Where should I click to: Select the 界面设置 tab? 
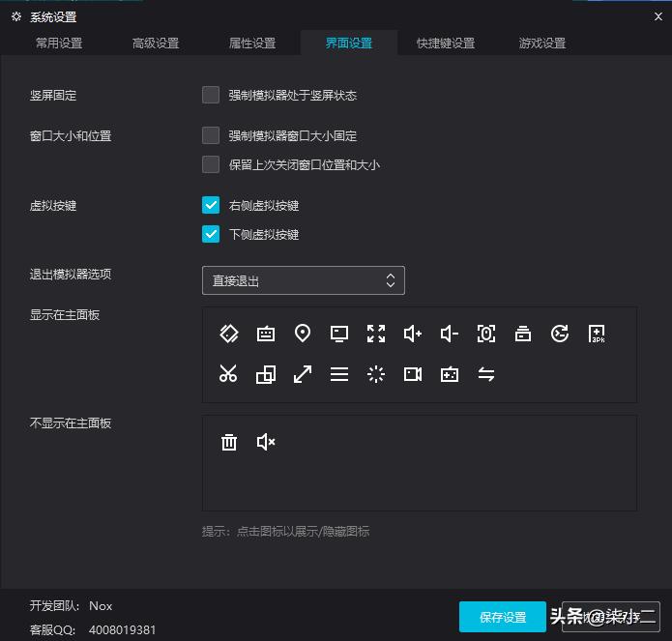[349, 43]
